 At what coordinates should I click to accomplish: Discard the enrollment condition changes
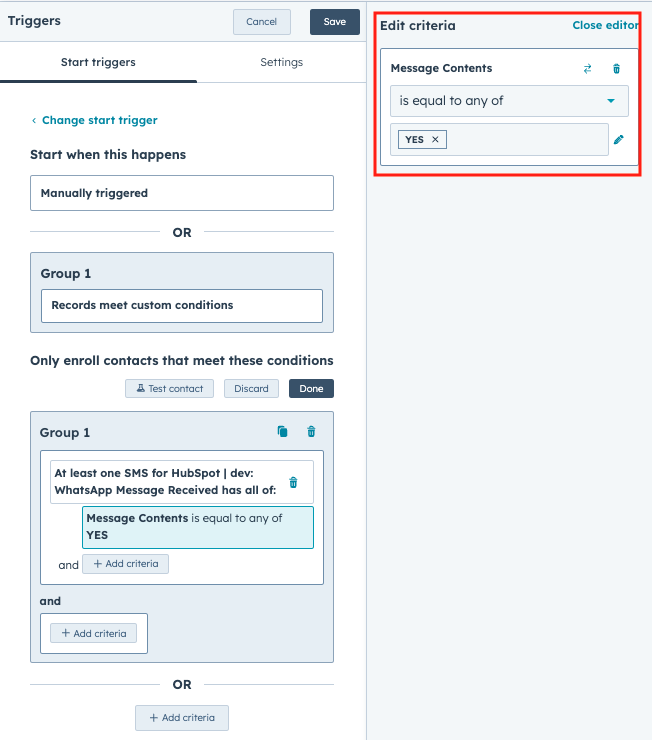click(x=251, y=388)
